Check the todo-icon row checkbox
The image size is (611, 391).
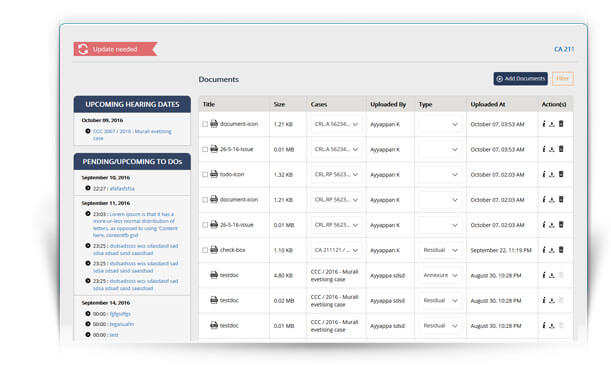(205, 175)
